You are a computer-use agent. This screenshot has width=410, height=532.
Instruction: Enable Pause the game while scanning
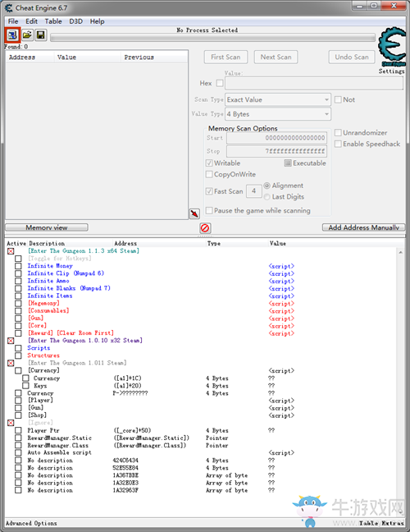coord(209,211)
